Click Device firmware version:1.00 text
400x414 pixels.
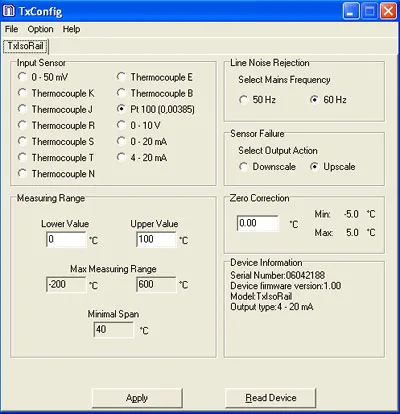pyautogui.click(x=286, y=286)
